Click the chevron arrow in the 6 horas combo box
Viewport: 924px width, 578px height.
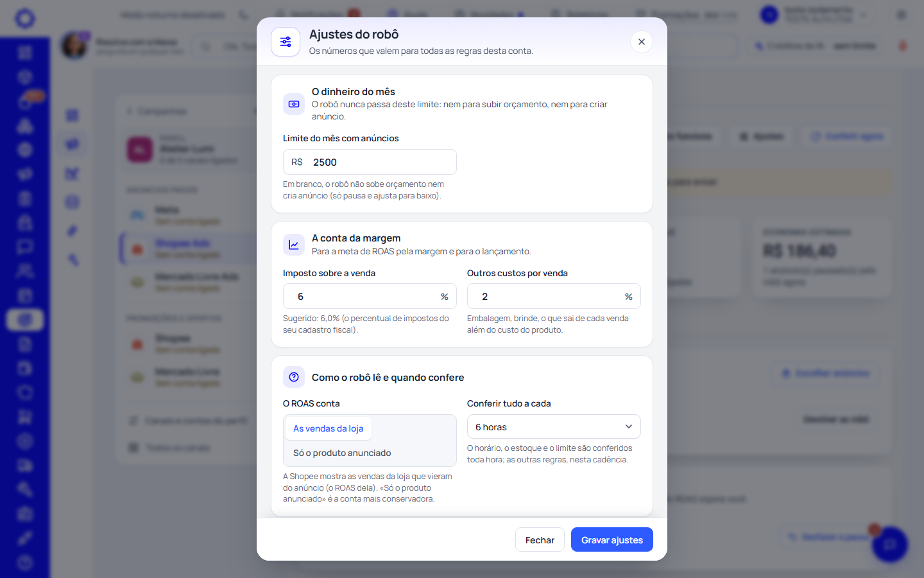629,427
